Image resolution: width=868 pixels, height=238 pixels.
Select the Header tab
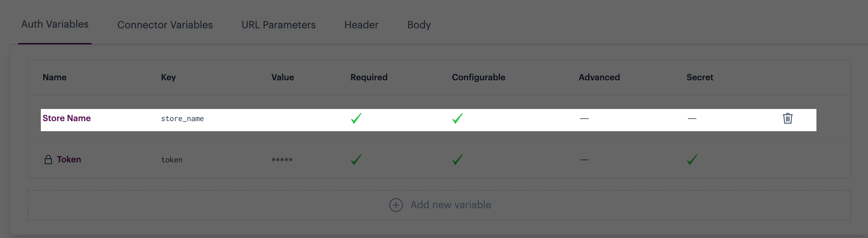[x=361, y=25]
